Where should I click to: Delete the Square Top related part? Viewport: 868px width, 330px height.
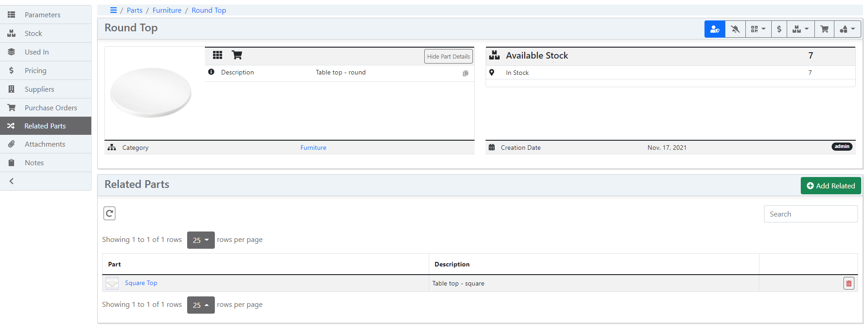(x=848, y=283)
